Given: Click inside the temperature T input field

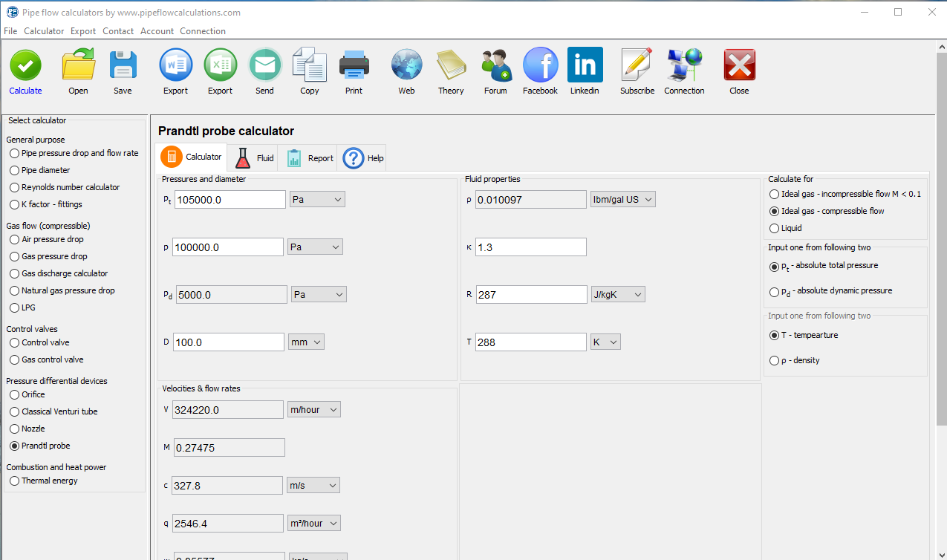Looking at the screenshot, I should click(x=530, y=342).
